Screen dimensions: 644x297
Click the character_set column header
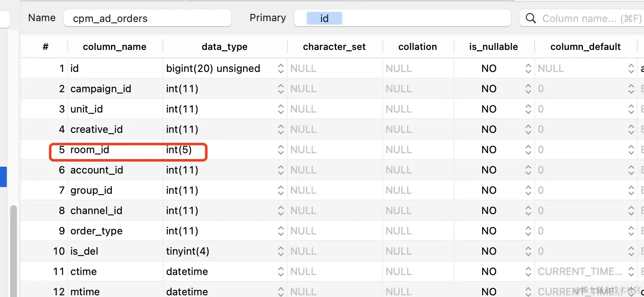[x=334, y=47]
